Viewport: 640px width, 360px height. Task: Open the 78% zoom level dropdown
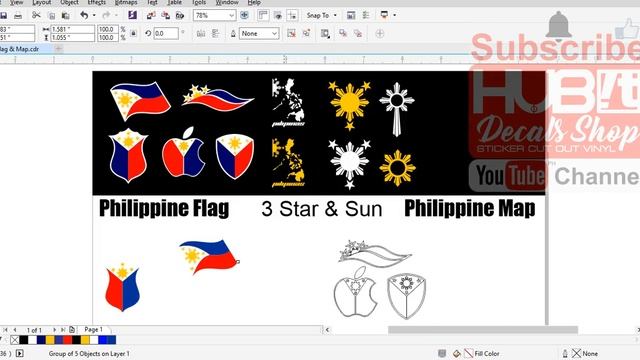click(231, 16)
